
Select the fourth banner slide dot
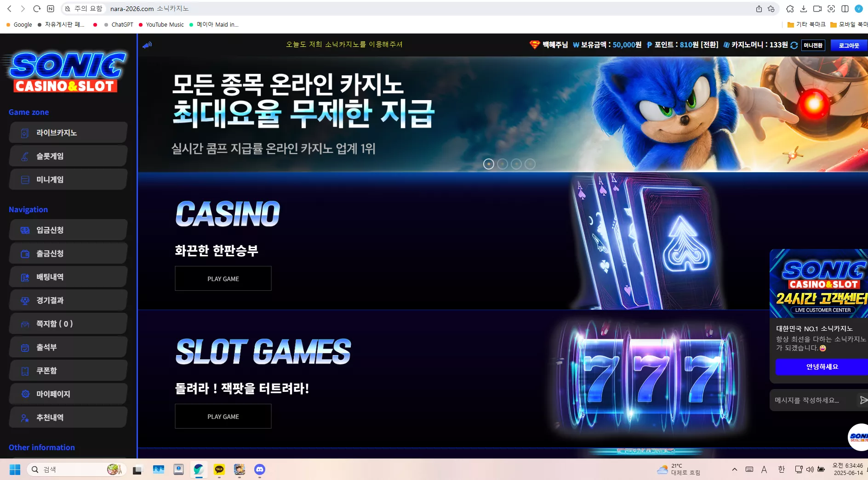[530, 164]
